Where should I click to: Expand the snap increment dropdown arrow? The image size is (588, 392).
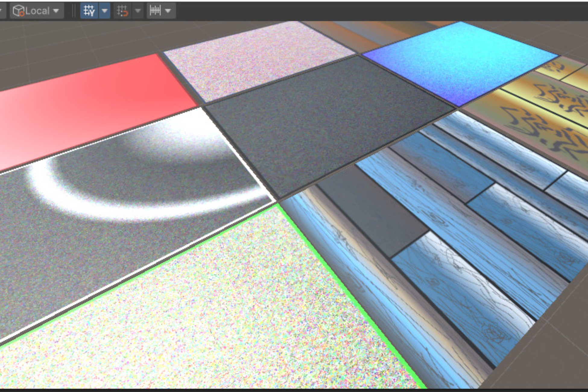(x=168, y=11)
